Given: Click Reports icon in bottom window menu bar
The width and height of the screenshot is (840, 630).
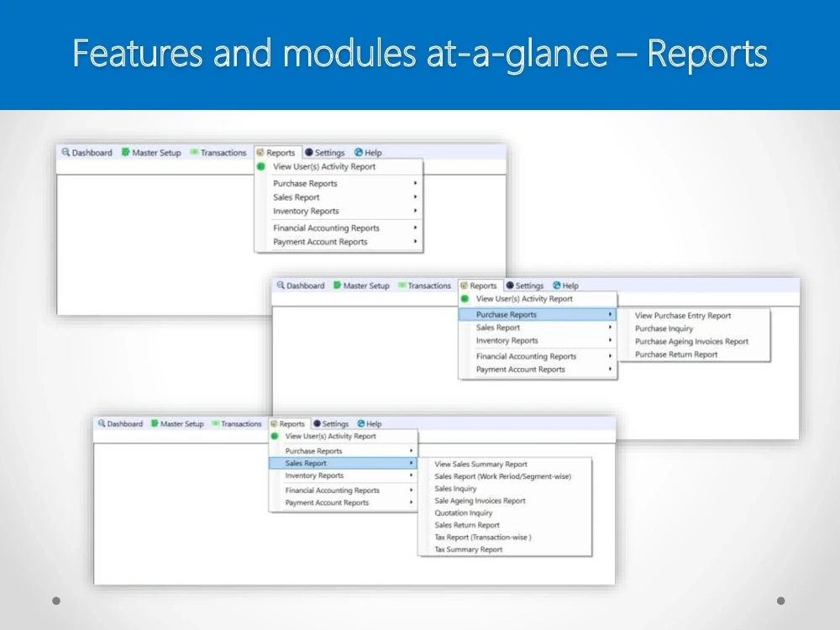Looking at the screenshot, I should click(274, 423).
